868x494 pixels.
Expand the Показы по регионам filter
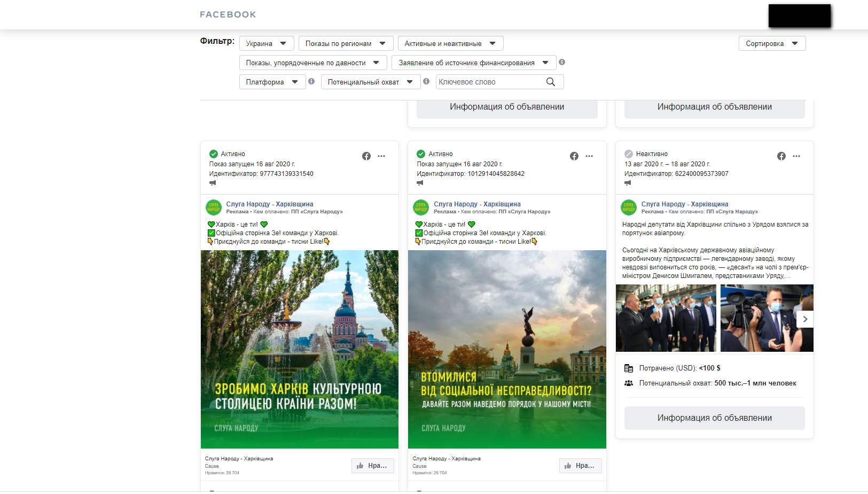click(346, 43)
